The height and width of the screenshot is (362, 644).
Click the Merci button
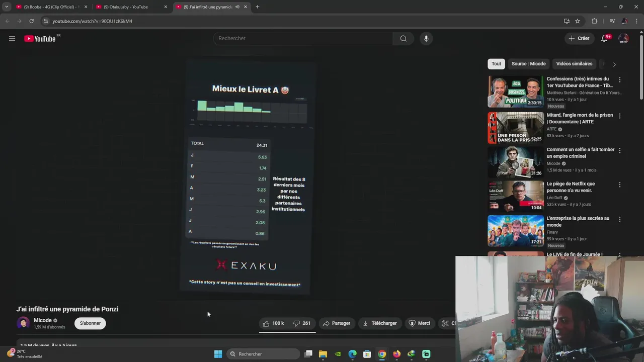[x=420, y=323]
